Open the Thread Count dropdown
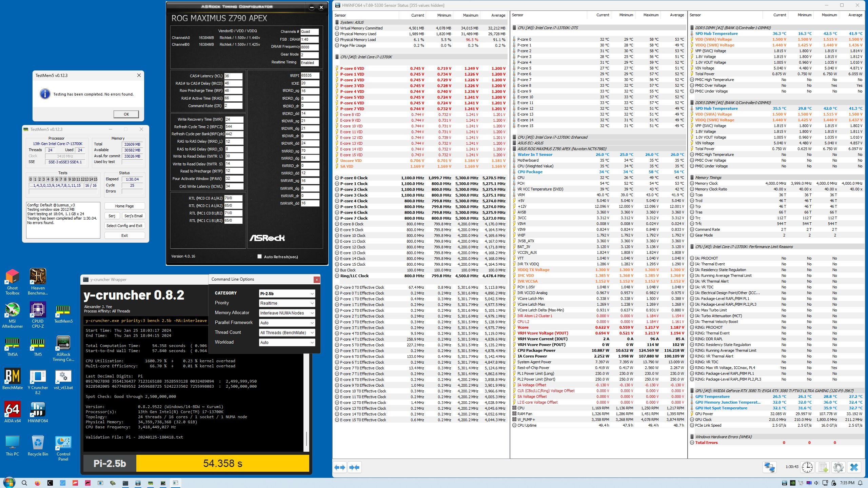Image resolution: width=868 pixels, height=488 pixels. coord(287,333)
